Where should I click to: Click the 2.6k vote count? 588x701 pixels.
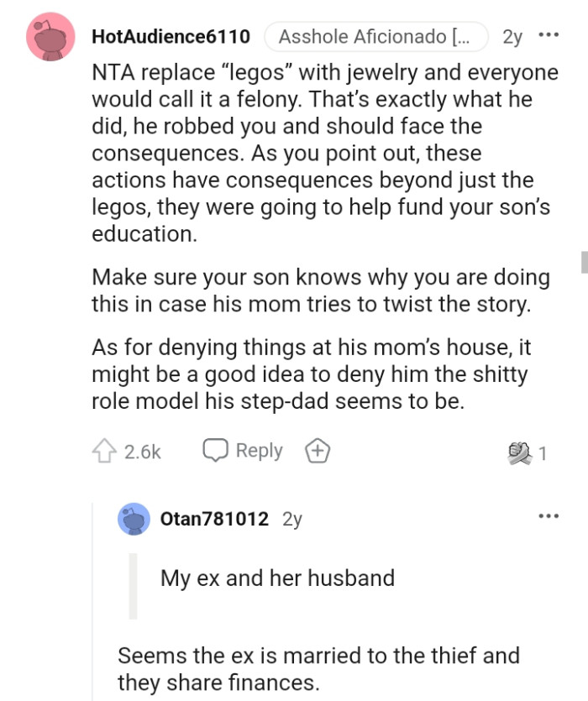point(142,450)
